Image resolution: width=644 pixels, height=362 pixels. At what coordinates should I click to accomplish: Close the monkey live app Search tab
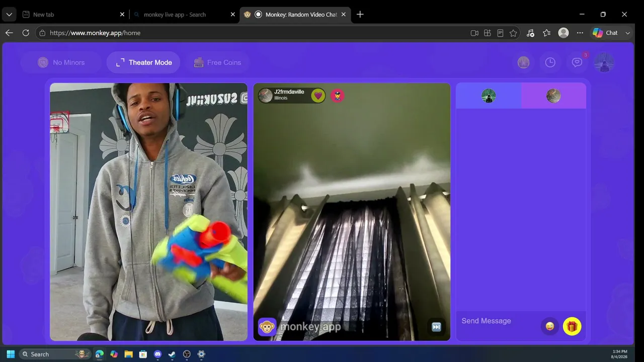pos(232,15)
